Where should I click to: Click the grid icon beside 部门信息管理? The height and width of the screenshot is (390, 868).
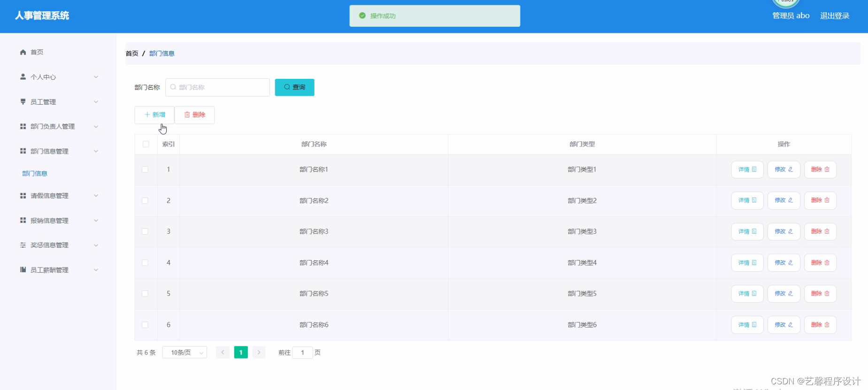click(23, 151)
